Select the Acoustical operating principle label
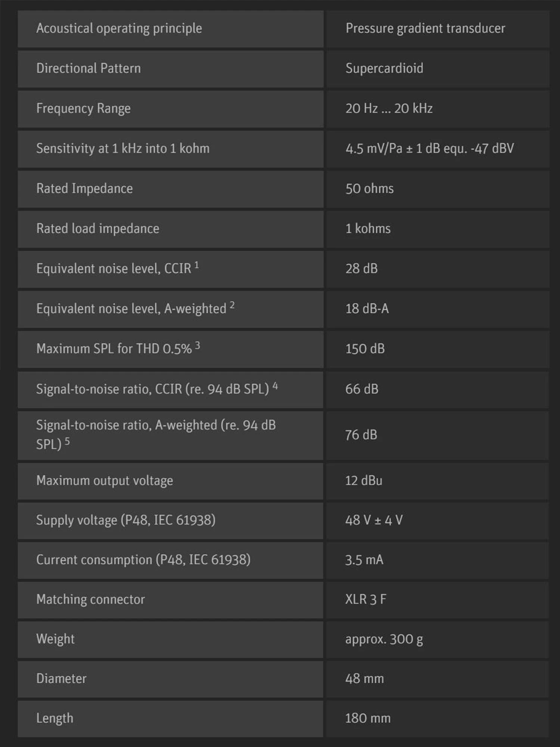Image resolution: width=560 pixels, height=747 pixels. 119,29
